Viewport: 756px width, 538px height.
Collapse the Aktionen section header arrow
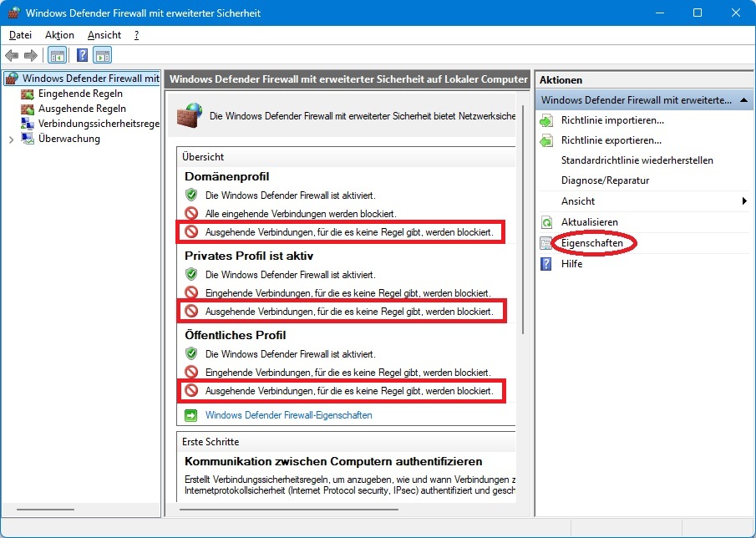[x=744, y=100]
